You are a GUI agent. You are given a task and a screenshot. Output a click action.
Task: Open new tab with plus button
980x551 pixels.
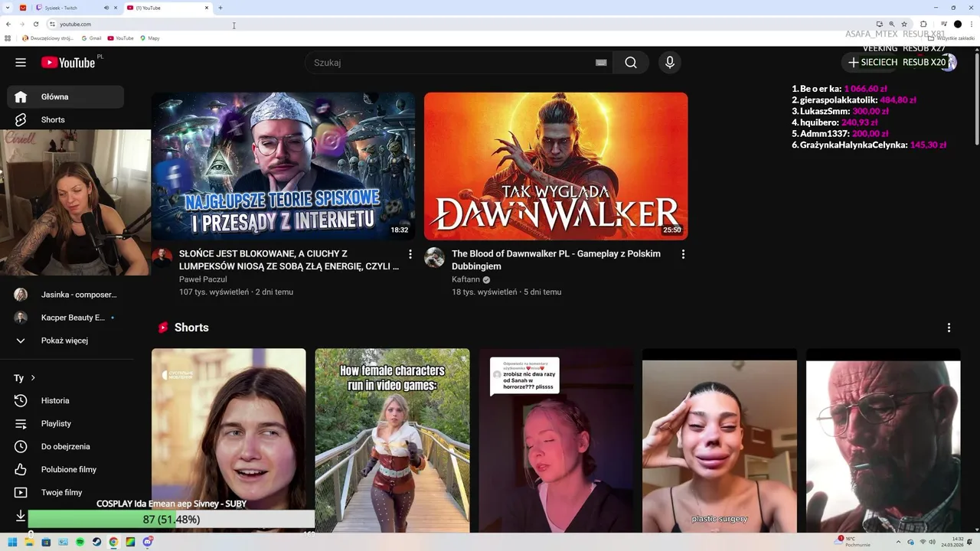[220, 8]
